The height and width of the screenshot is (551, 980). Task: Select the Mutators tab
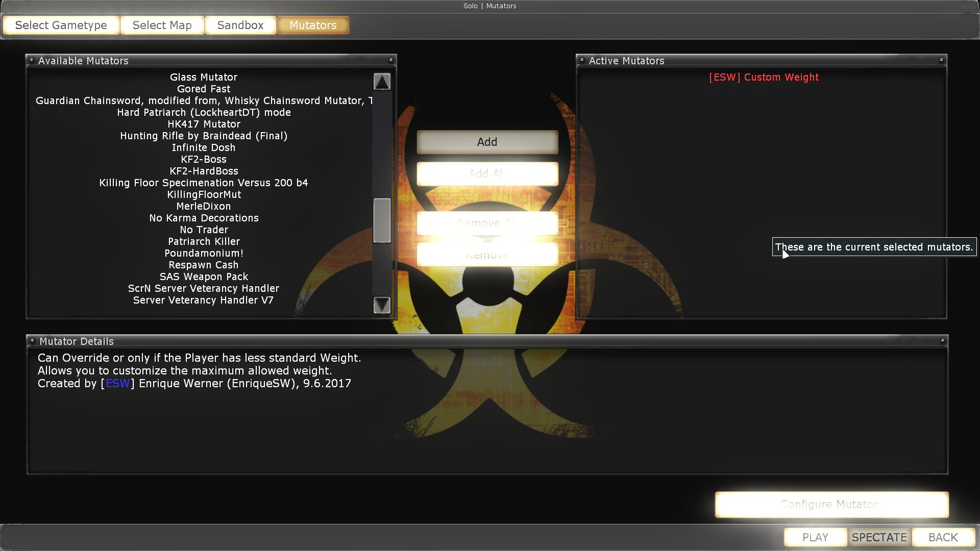click(x=313, y=25)
